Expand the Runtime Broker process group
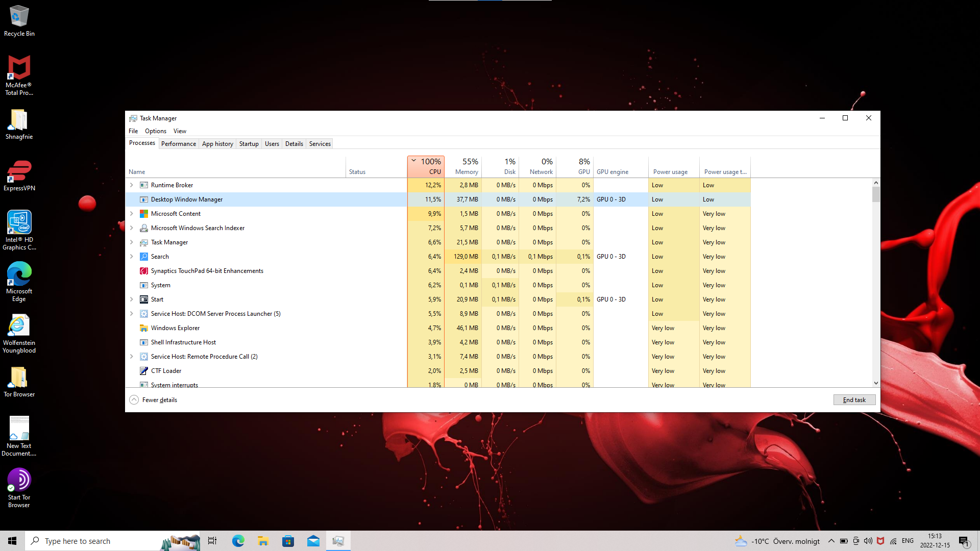The image size is (980, 551). (x=132, y=185)
